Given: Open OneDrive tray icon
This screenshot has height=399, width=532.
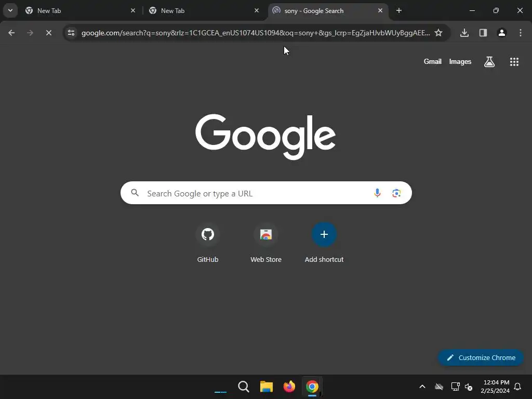Looking at the screenshot, I should click(x=439, y=387).
